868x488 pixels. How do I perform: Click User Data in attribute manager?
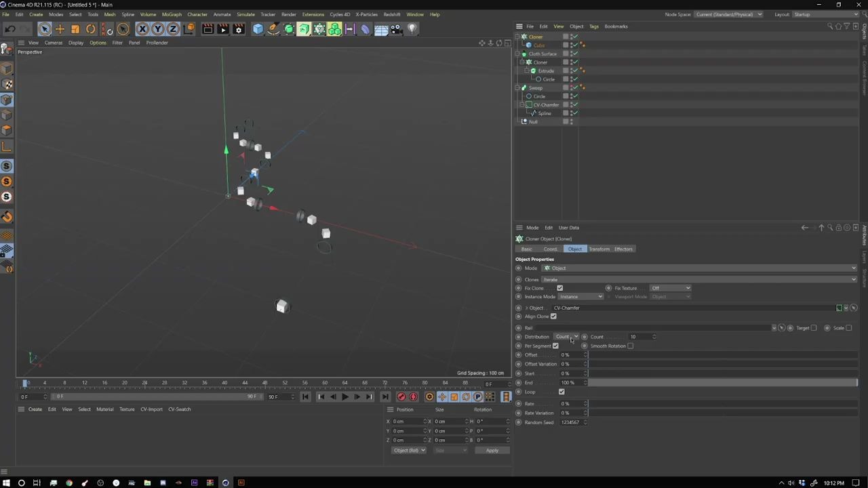point(569,228)
